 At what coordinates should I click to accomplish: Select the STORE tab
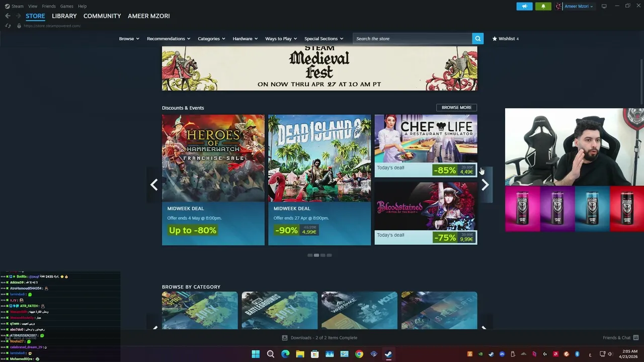pyautogui.click(x=35, y=16)
